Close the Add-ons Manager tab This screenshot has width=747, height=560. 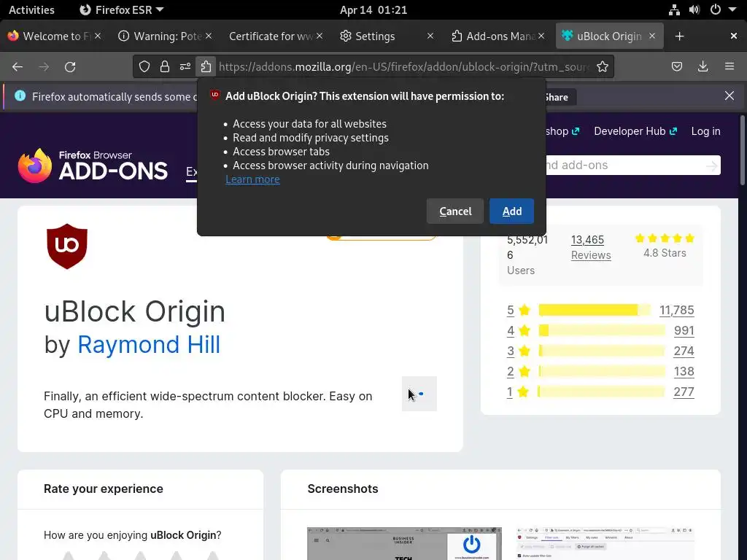(x=541, y=36)
